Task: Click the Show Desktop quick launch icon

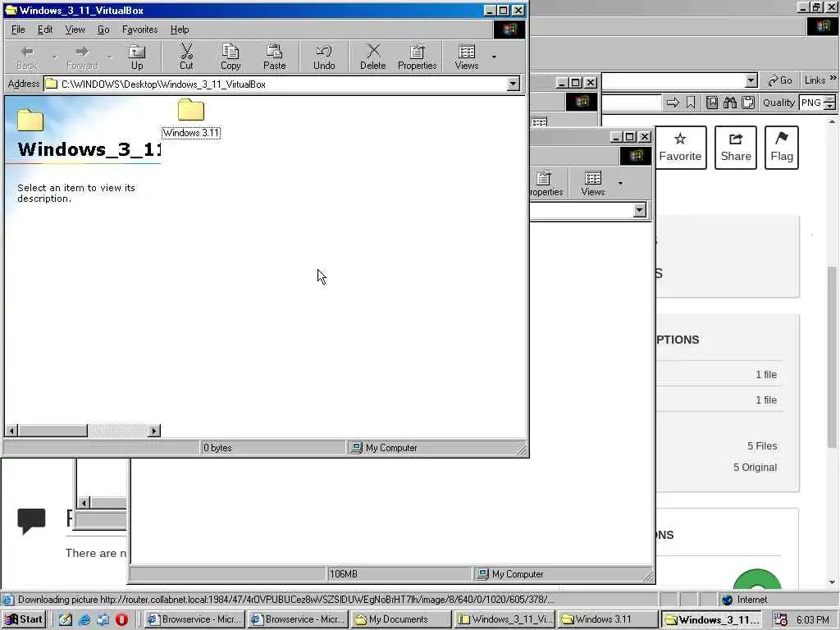Action: 66,619
